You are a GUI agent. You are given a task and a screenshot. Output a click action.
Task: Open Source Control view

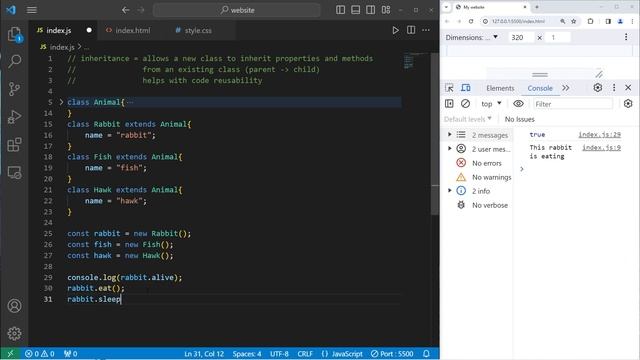[x=15, y=89]
